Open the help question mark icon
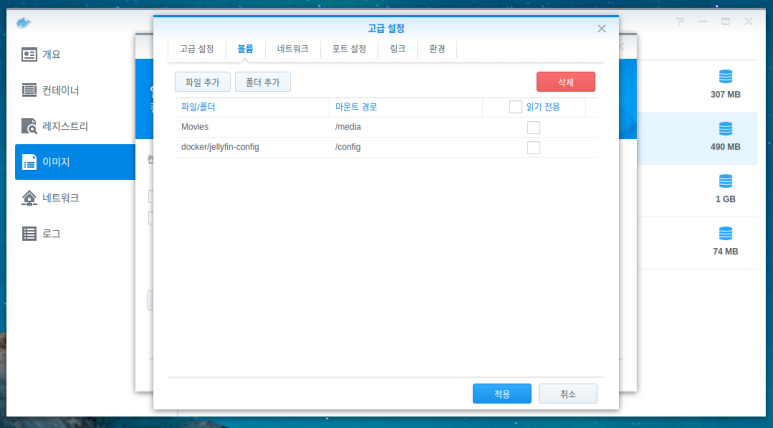Viewport: 773px width, 428px height. pos(680,22)
